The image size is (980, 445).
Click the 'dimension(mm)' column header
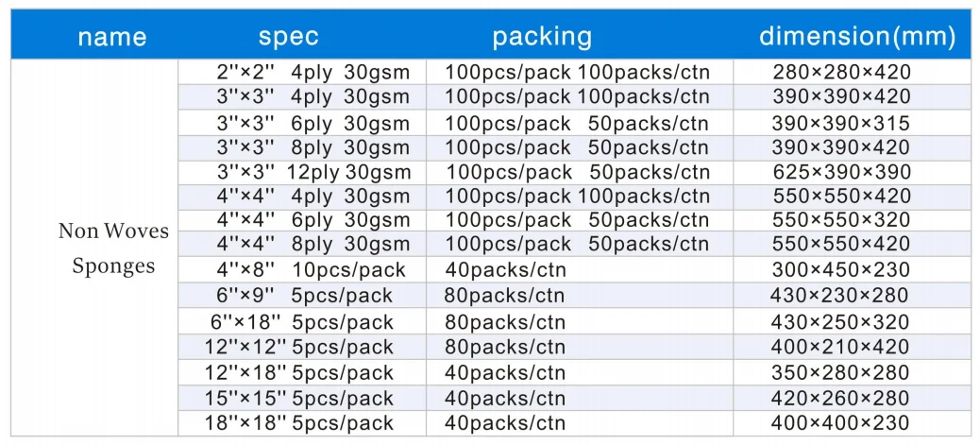pyautogui.click(x=857, y=37)
